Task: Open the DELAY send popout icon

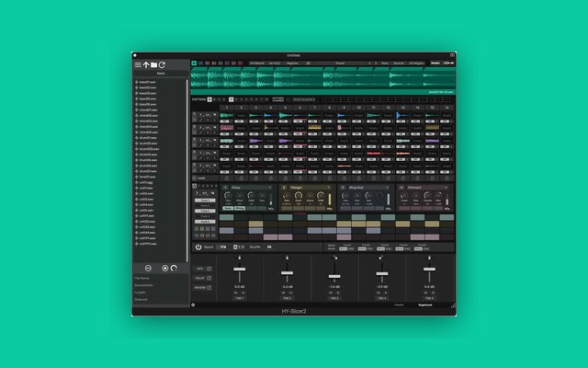Action: click(209, 278)
